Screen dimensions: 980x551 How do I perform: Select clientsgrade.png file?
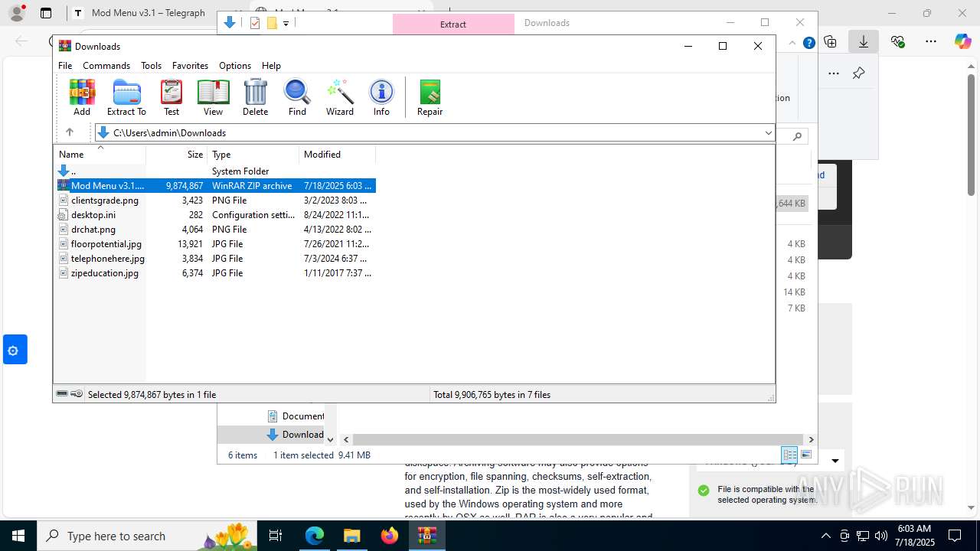[105, 201]
